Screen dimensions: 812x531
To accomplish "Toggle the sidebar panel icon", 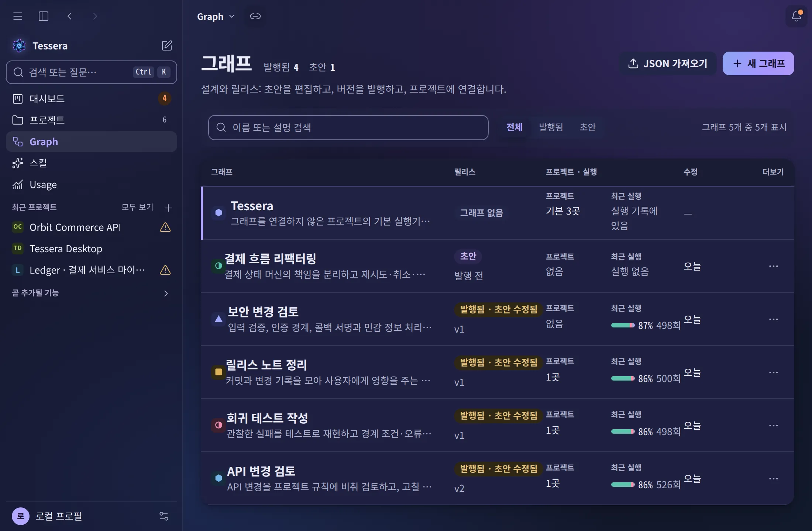I will tap(44, 16).
